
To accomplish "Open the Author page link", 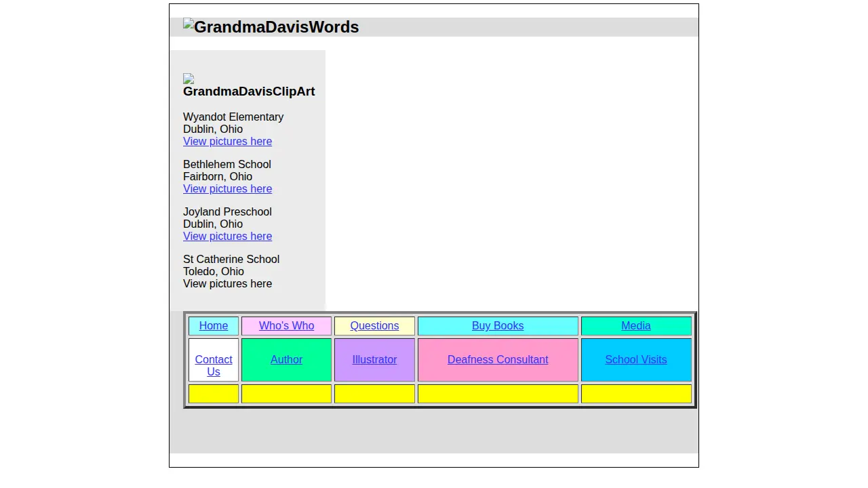I will point(286,360).
